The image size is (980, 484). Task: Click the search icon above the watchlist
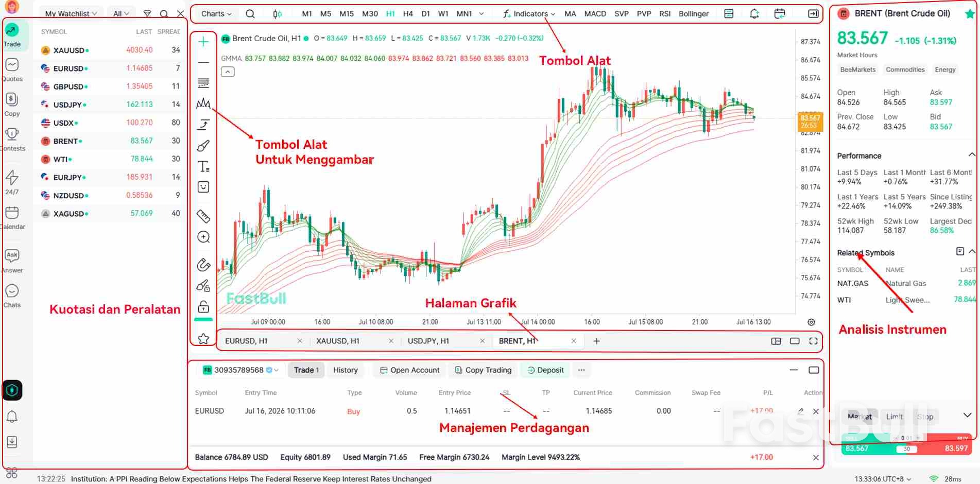click(x=164, y=14)
